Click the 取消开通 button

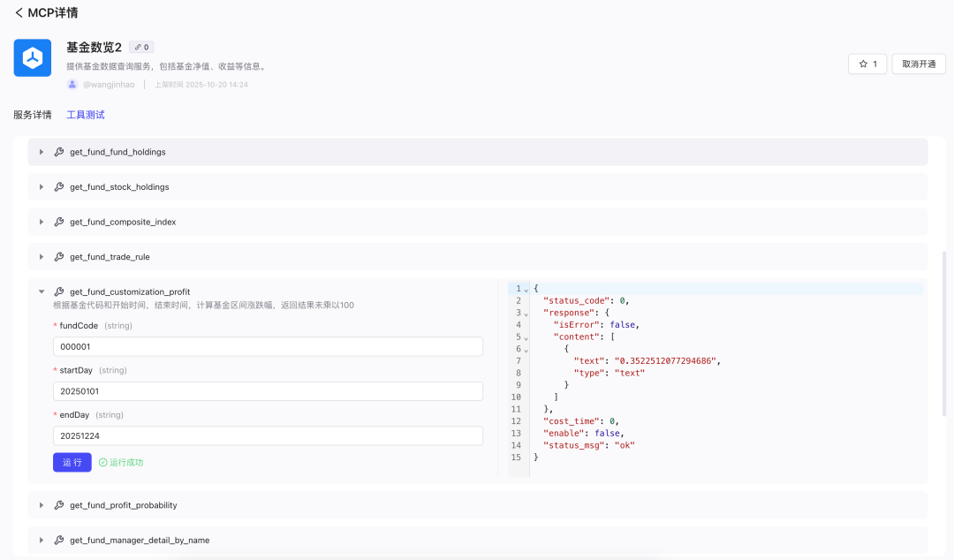pyautogui.click(x=919, y=64)
